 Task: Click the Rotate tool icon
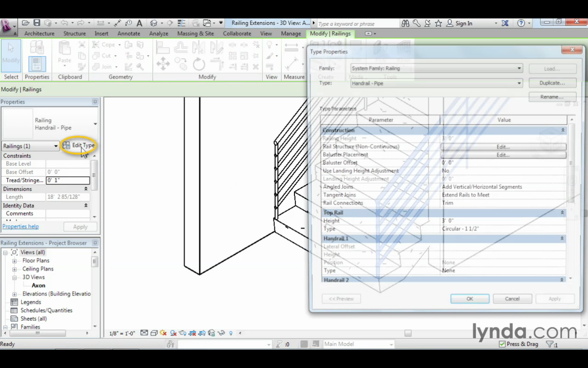pos(199,64)
